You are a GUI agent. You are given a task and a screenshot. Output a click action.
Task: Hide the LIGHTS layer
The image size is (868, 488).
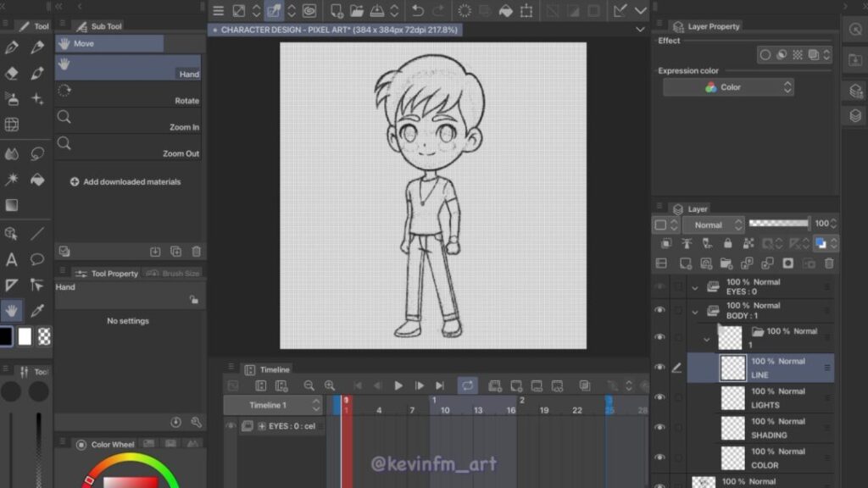(x=659, y=398)
